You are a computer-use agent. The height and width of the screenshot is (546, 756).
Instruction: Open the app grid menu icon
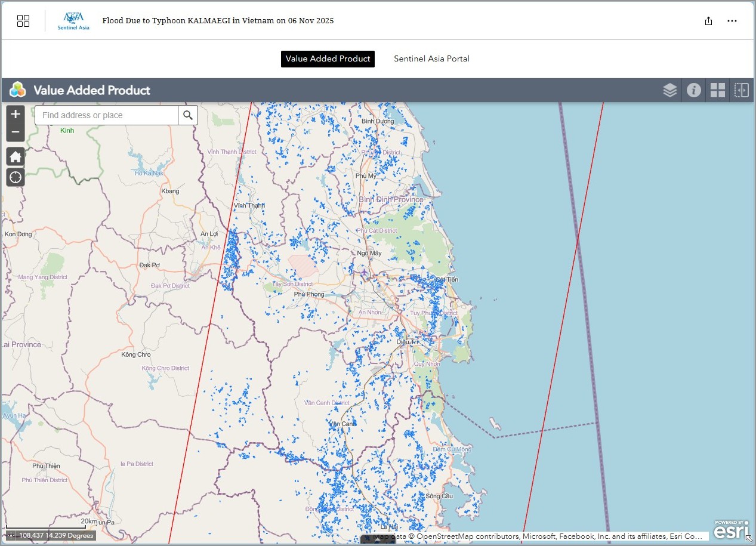(x=23, y=21)
